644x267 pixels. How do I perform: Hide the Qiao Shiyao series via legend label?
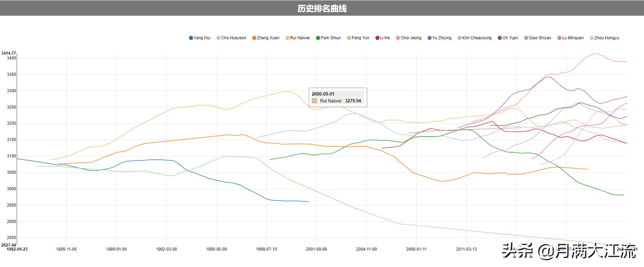540,38
